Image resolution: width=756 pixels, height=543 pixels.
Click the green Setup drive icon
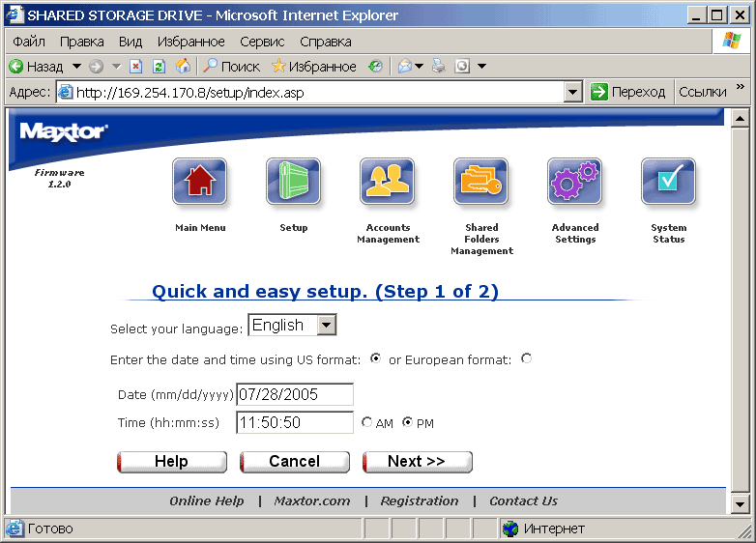pyautogui.click(x=293, y=182)
